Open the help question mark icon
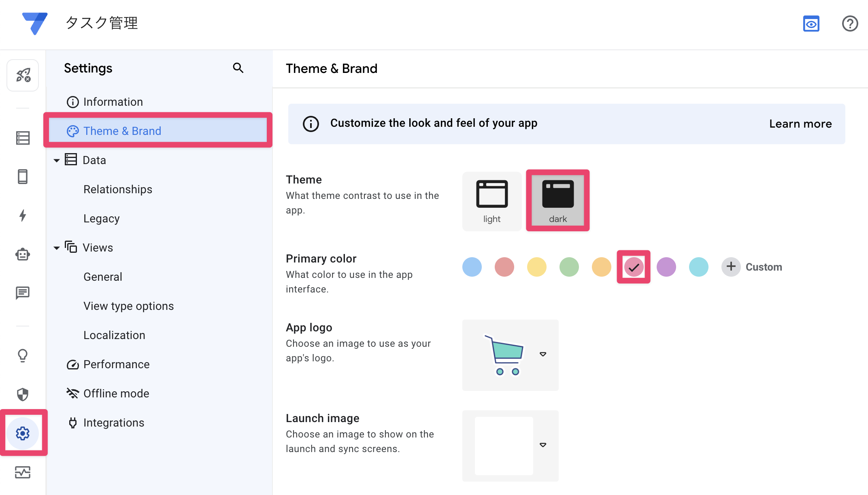This screenshot has height=495, width=868. pyautogui.click(x=850, y=23)
